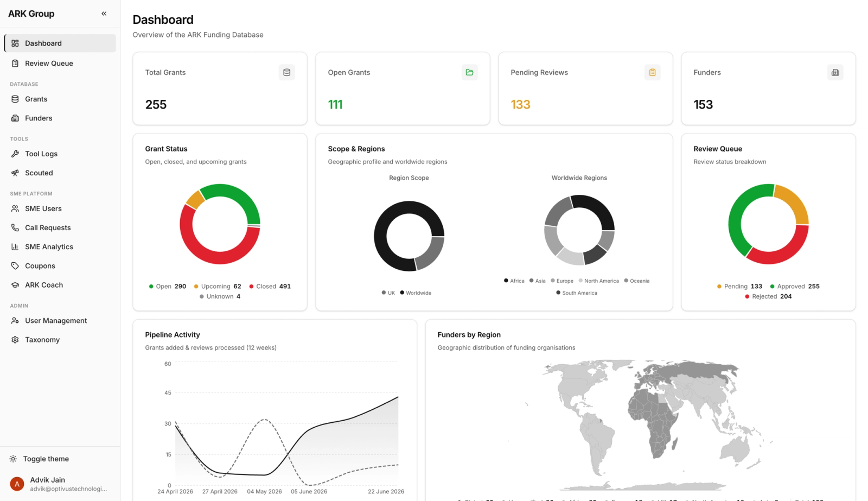Screen dimensions: 868x501
Task: Click the Funders building icon in sidebar
Action: coord(15,118)
